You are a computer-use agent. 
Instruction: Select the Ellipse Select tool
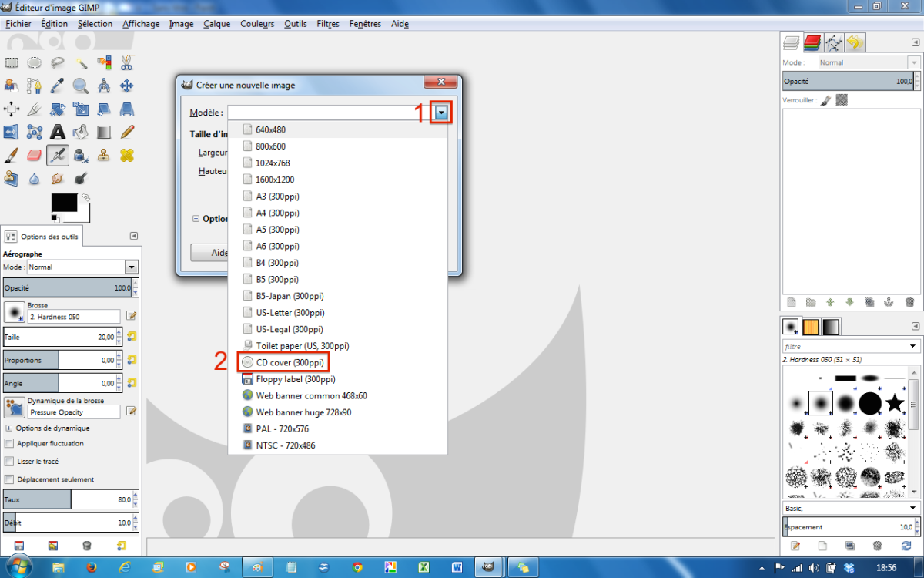coord(35,62)
